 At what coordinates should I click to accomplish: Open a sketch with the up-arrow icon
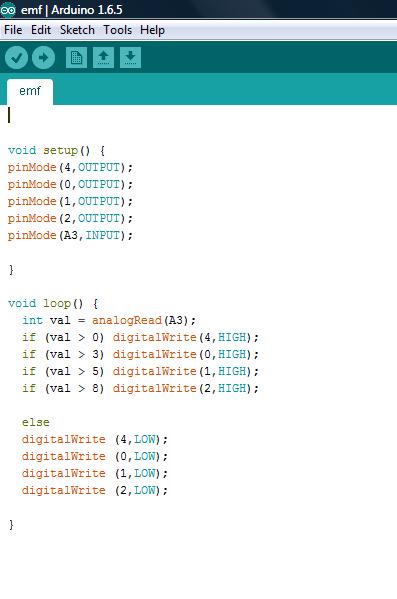coord(103,58)
